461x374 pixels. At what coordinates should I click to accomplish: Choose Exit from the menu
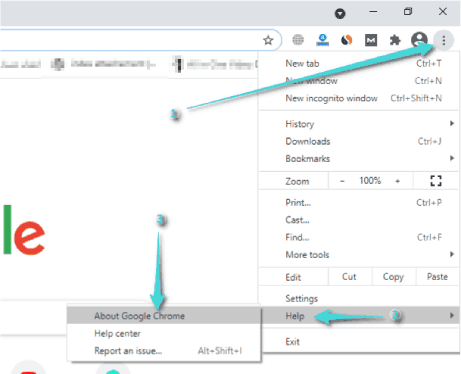[359, 342]
